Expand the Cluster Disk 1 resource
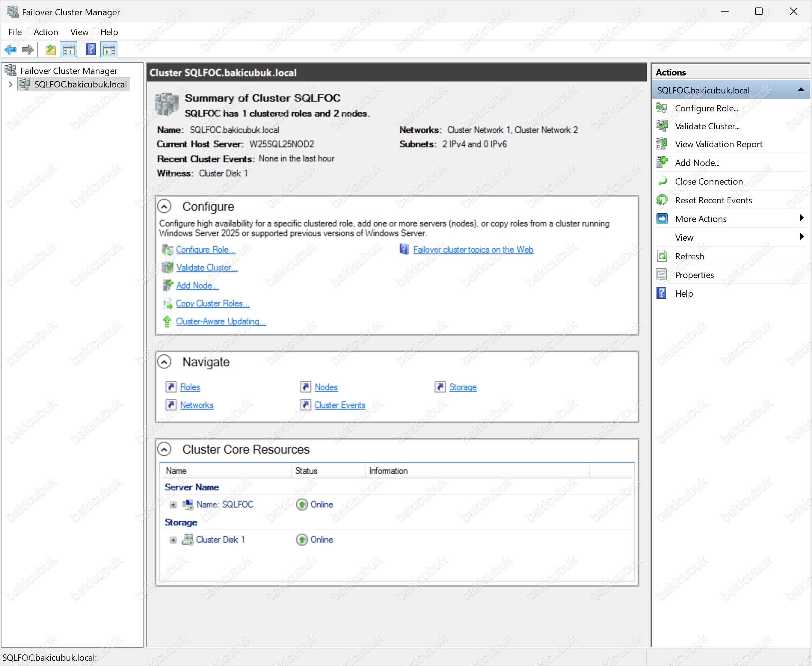Screen dimensions: 812x666 point(173,540)
